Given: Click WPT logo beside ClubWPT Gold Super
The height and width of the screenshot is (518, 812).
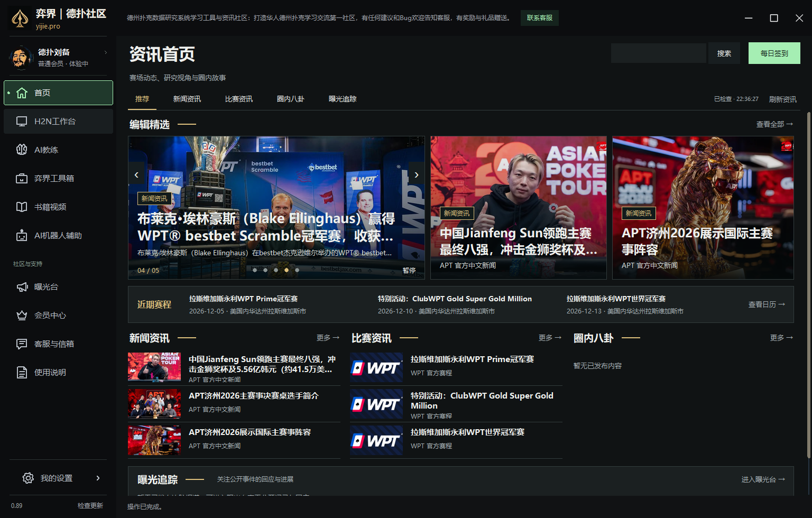Looking at the screenshot, I should click(x=376, y=404).
